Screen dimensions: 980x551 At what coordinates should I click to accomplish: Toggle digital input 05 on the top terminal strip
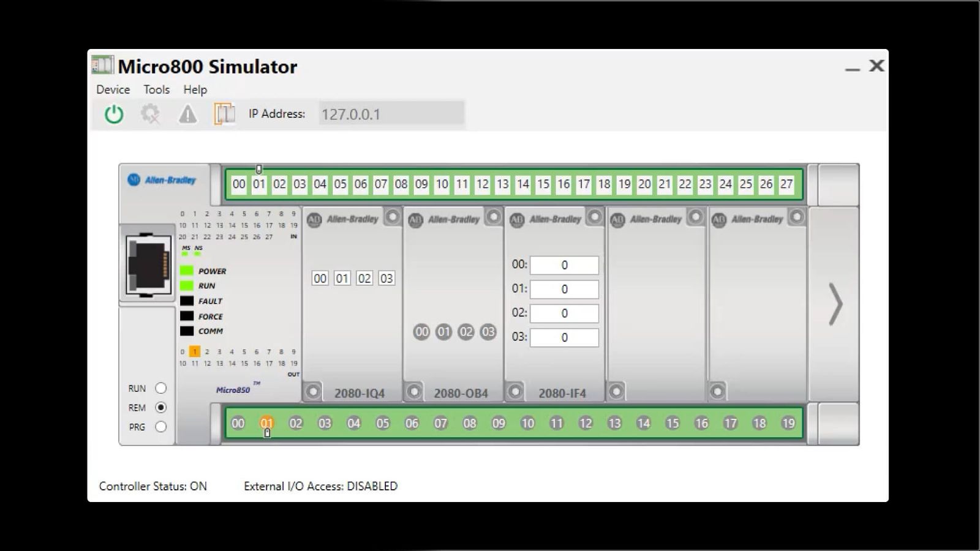tap(340, 184)
